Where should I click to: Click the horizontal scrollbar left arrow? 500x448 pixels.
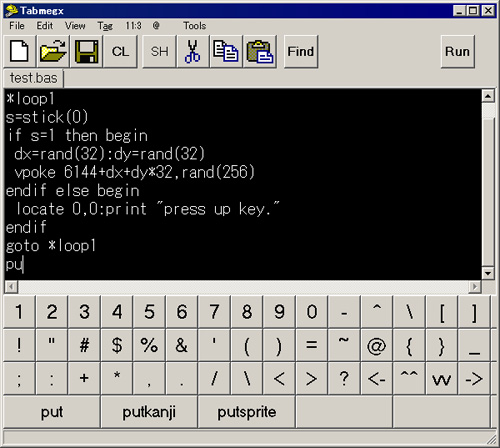(x=11, y=286)
